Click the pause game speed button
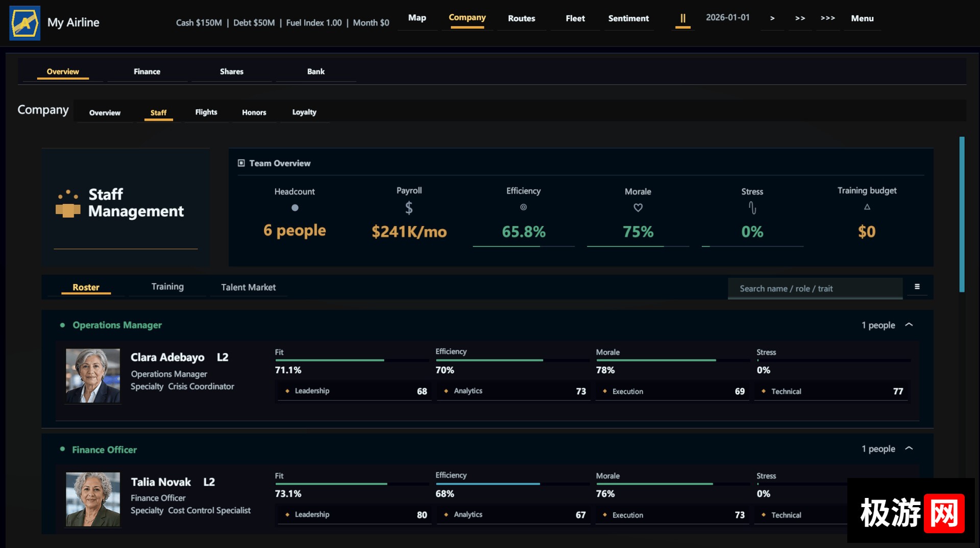This screenshot has width=980, height=548. [x=682, y=18]
